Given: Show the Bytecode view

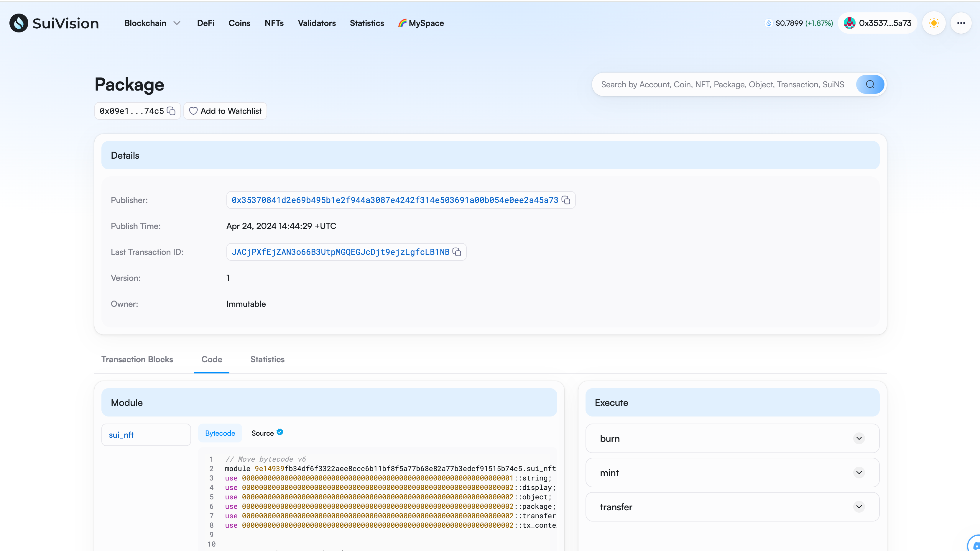Looking at the screenshot, I should pos(220,433).
